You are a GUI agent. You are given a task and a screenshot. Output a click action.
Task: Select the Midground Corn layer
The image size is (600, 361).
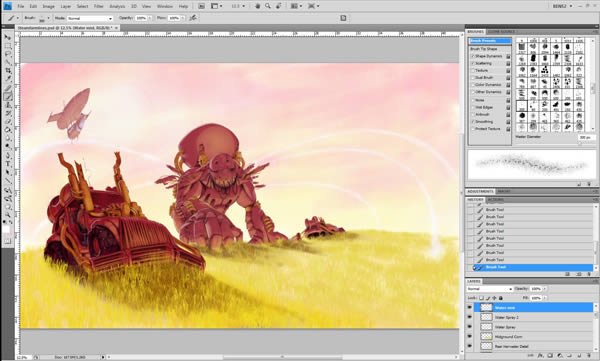pyautogui.click(x=534, y=336)
